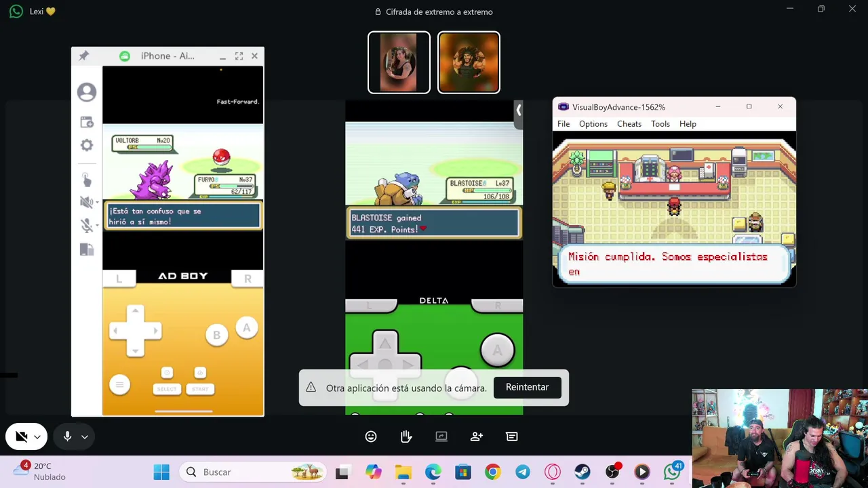
Task: Open Help menu in VisualBoyAdvance
Action: [x=688, y=124]
